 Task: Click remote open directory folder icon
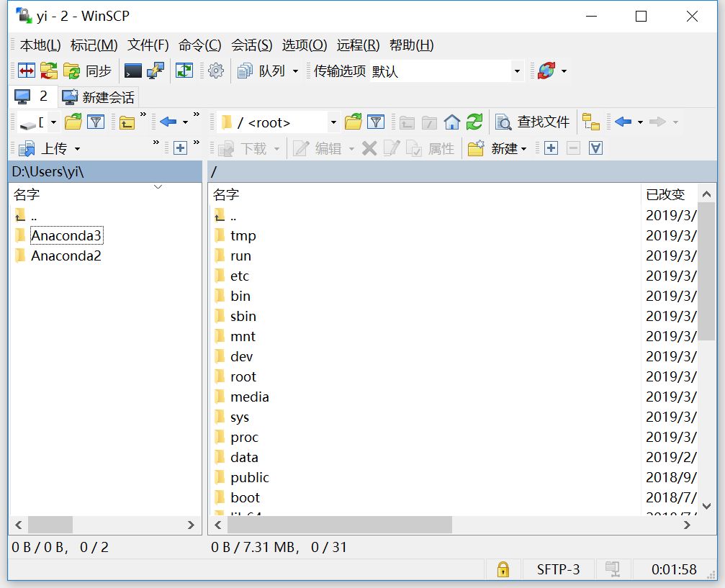click(x=354, y=122)
